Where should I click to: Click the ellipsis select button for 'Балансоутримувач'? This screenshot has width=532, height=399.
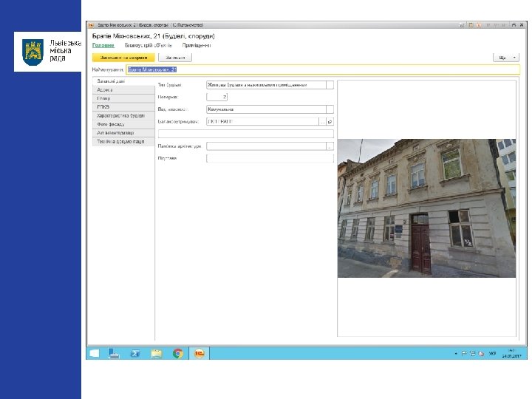pyautogui.click(x=323, y=121)
